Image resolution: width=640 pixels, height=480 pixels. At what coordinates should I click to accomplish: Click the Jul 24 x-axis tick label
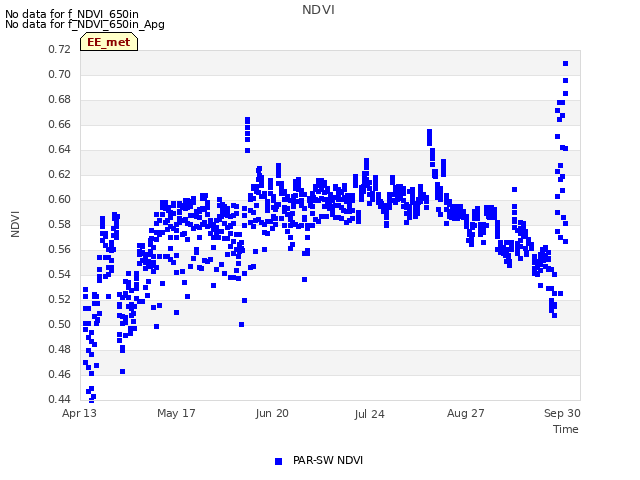pos(369,414)
